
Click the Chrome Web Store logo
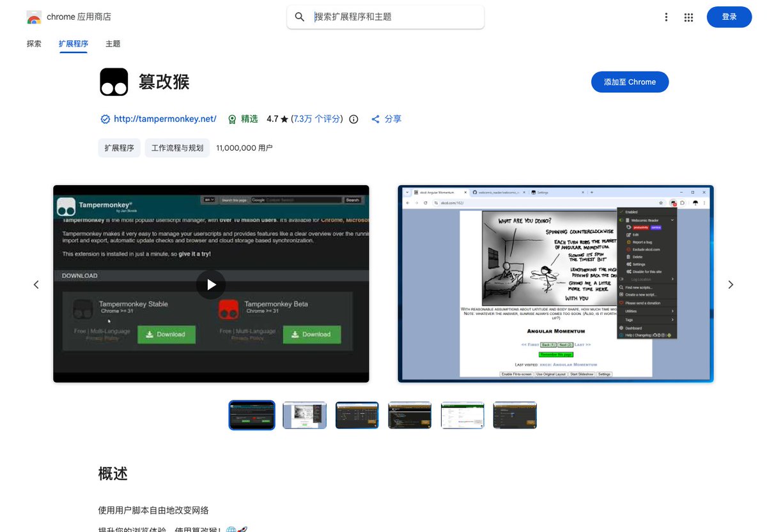tap(34, 17)
